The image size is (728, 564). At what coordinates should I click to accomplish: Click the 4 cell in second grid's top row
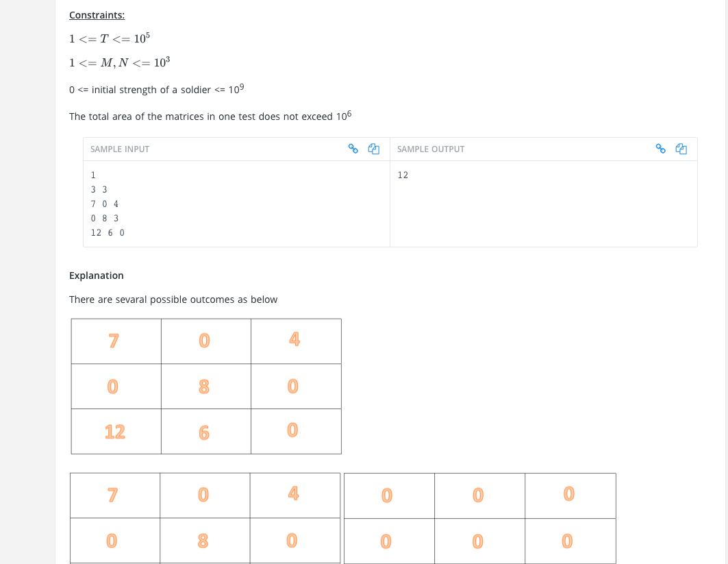(294, 495)
